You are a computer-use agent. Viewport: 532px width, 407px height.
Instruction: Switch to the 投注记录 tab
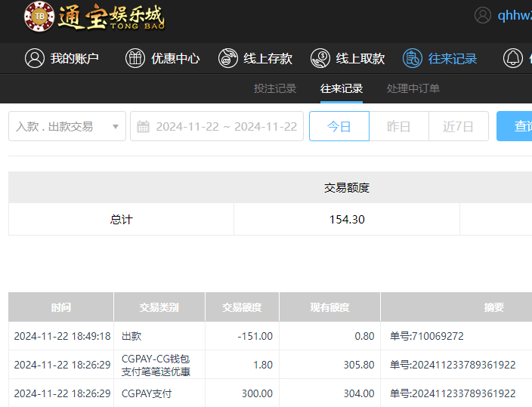pyautogui.click(x=275, y=88)
